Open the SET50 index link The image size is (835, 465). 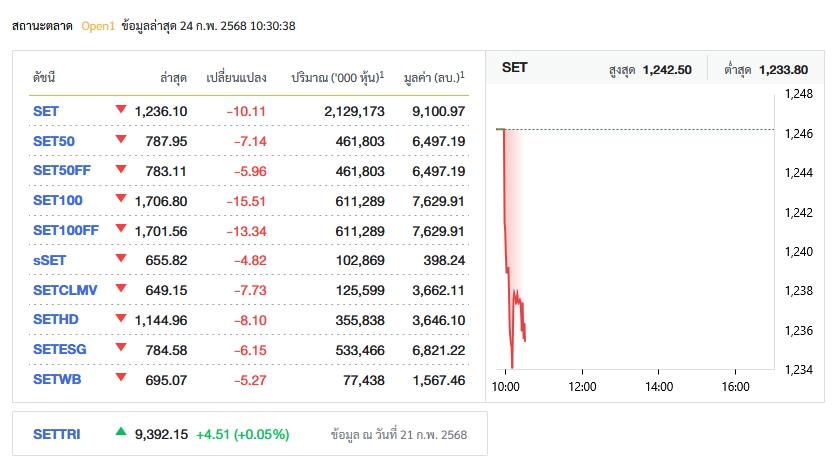pyautogui.click(x=54, y=141)
